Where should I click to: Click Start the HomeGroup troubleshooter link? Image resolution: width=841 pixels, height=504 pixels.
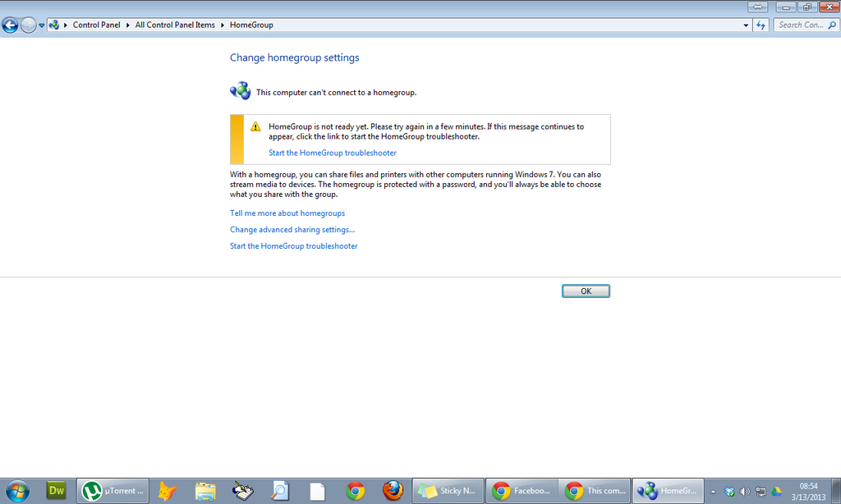click(x=332, y=152)
